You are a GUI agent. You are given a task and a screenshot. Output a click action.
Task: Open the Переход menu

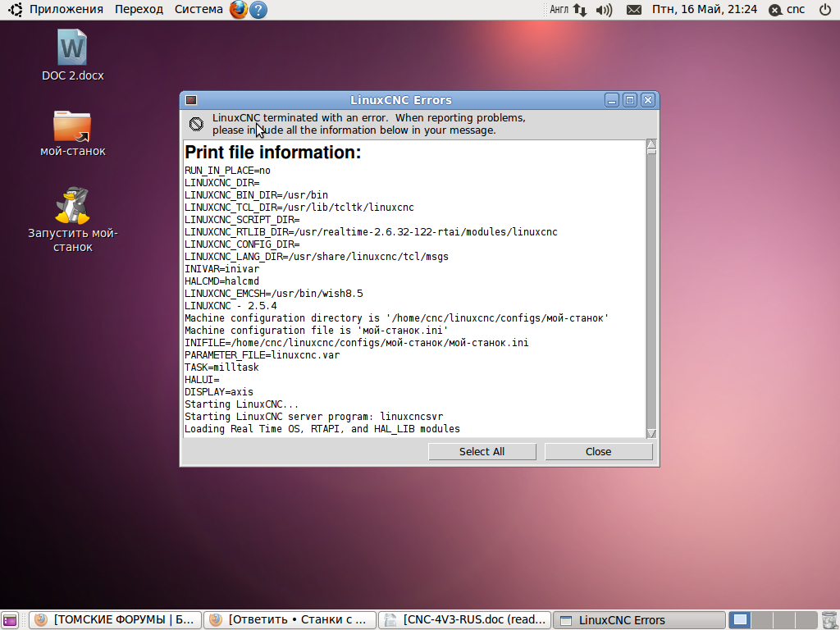click(139, 10)
